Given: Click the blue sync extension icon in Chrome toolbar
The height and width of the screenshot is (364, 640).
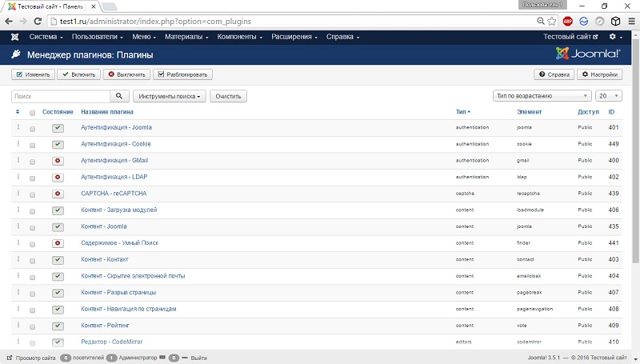Looking at the screenshot, I should coord(584,22).
